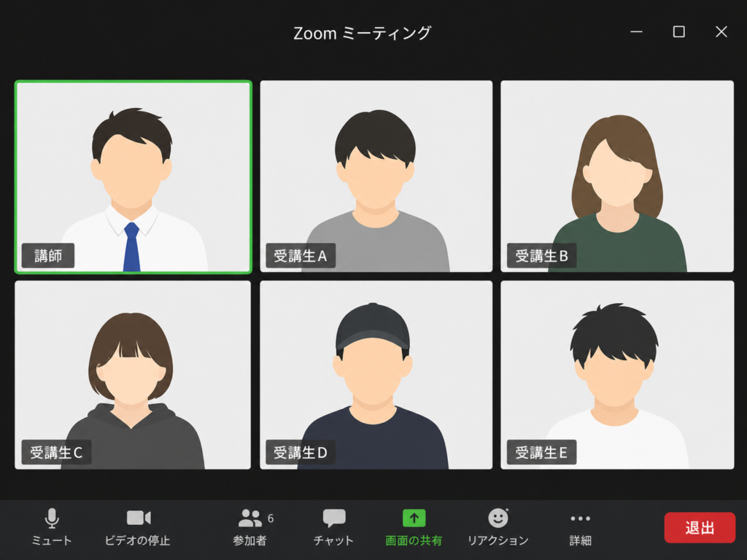Screen dimensions: 747x560
Task: Select the 受講生C video tile
Action: [x=133, y=375]
